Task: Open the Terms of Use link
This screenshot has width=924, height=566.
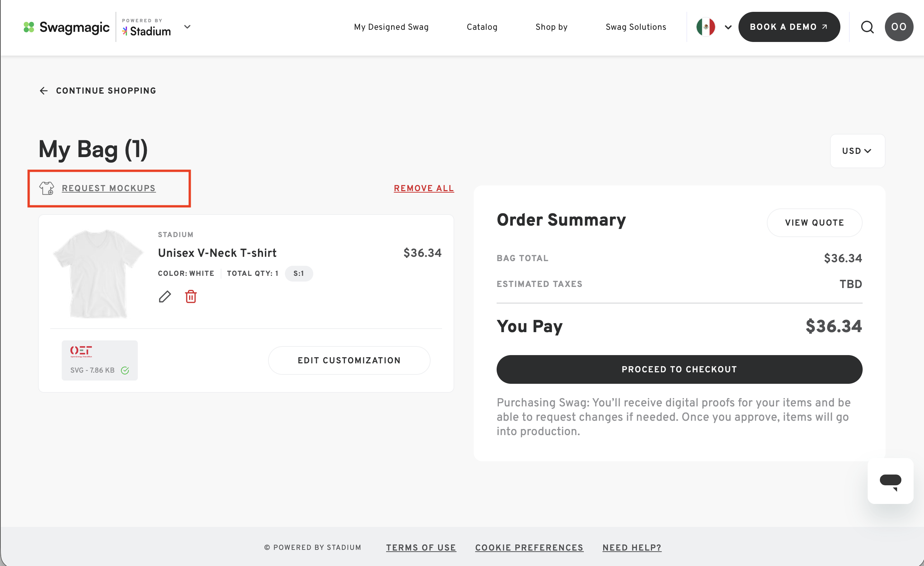Action: coord(421,548)
